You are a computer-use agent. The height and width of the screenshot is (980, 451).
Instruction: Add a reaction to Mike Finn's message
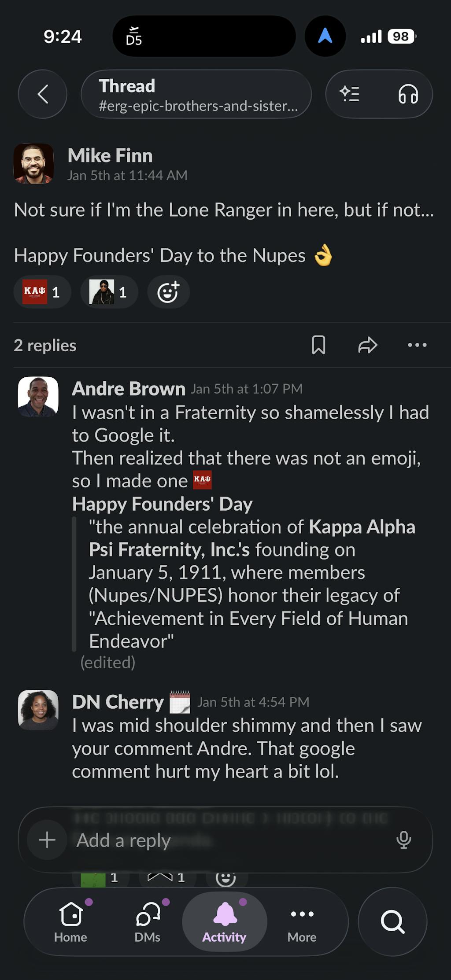(168, 292)
